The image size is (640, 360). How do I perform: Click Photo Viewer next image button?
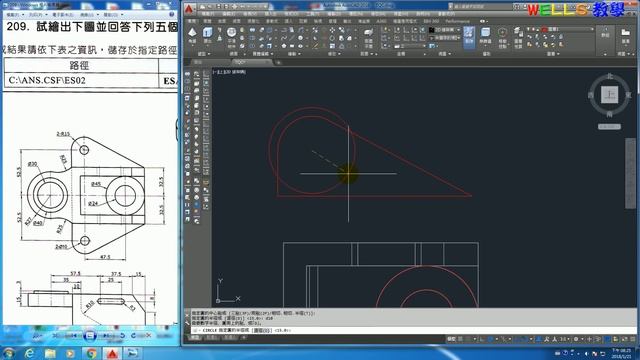pos(107,336)
